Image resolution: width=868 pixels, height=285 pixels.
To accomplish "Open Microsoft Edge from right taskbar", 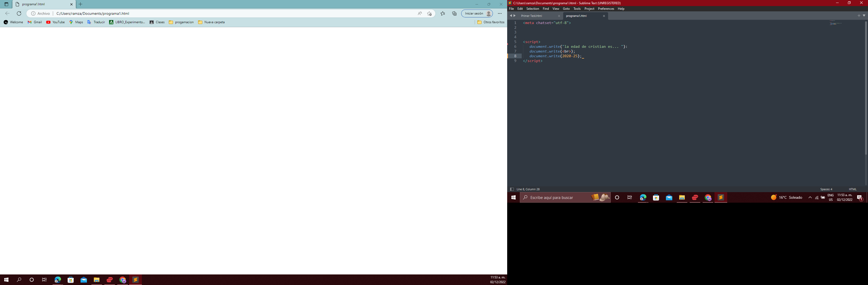I will click(643, 197).
